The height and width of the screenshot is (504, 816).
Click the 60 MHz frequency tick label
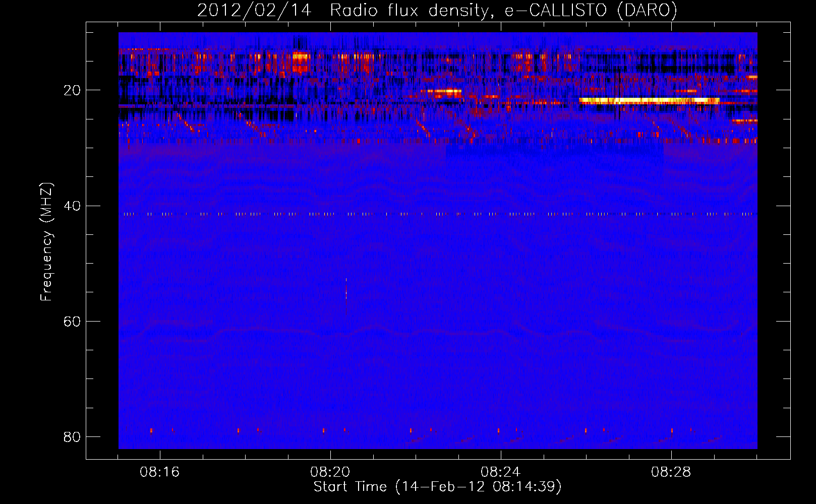72,322
